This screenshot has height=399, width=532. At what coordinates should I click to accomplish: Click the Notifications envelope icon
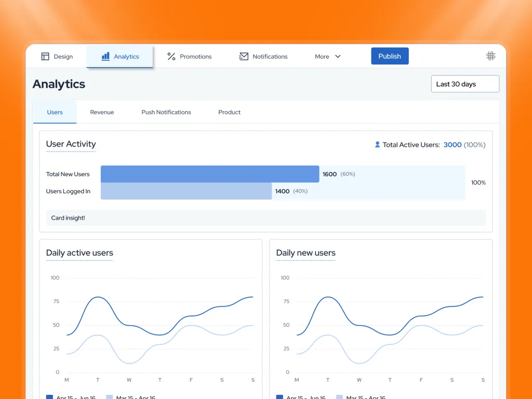point(244,56)
